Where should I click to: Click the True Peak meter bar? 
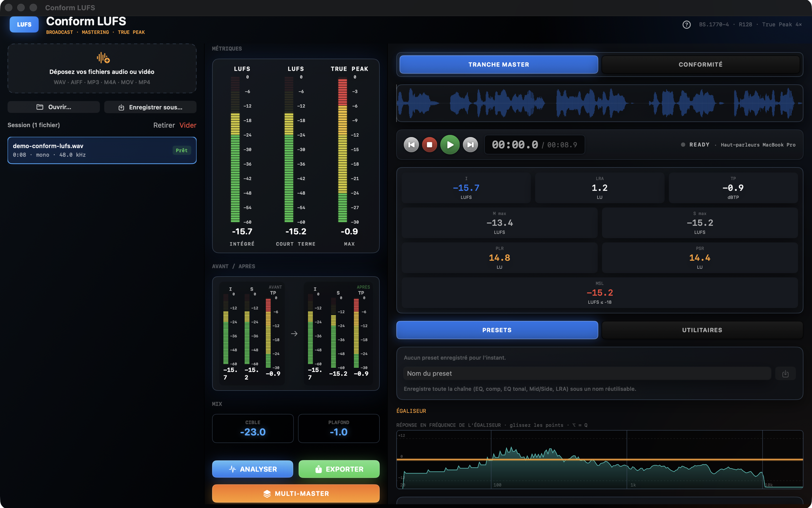pyautogui.click(x=343, y=150)
